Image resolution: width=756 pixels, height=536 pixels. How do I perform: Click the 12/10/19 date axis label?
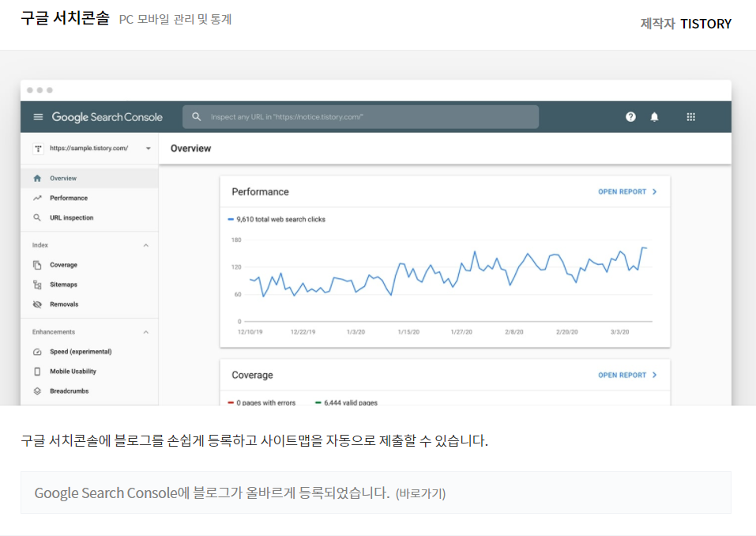pyautogui.click(x=250, y=332)
